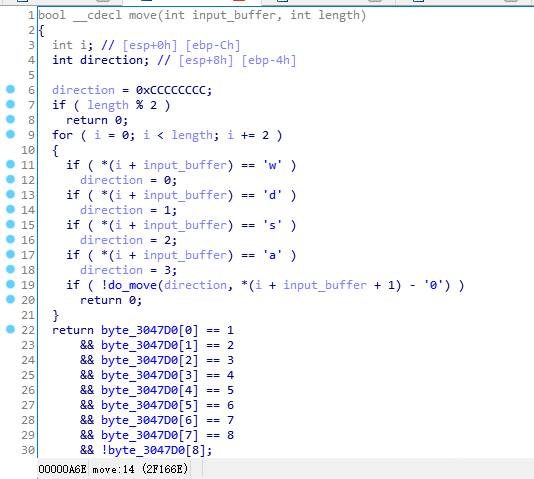Select 'length' parameter in function signature
This screenshot has height=479, width=534.
pyautogui.click(x=339, y=16)
